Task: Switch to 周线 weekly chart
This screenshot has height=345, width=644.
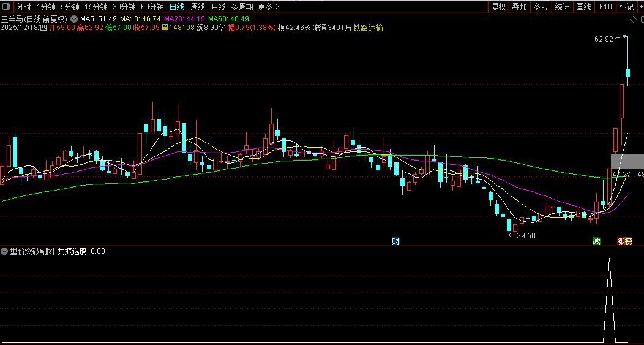Action: (x=197, y=7)
